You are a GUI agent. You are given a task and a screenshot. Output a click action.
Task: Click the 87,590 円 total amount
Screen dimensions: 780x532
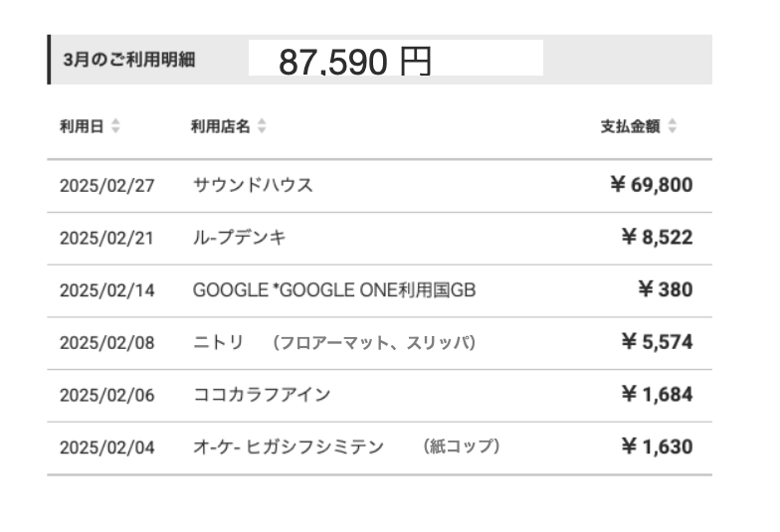[355, 62]
